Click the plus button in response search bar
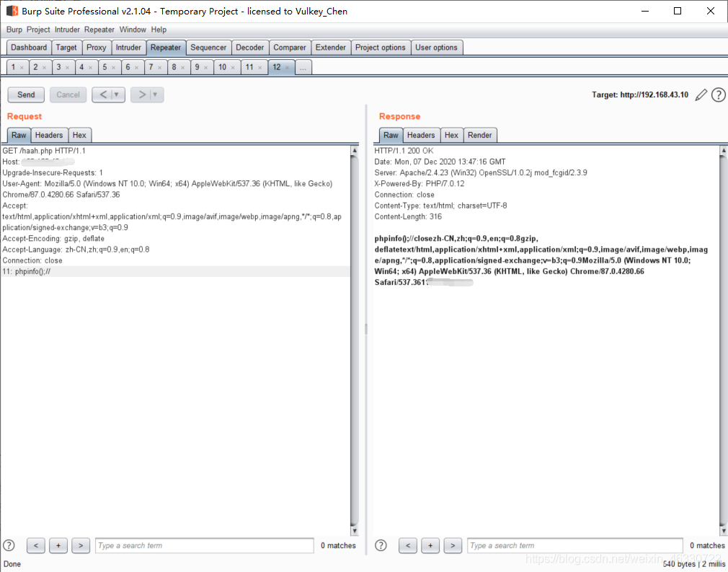The height and width of the screenshot is (572, 728). [430, 545]
